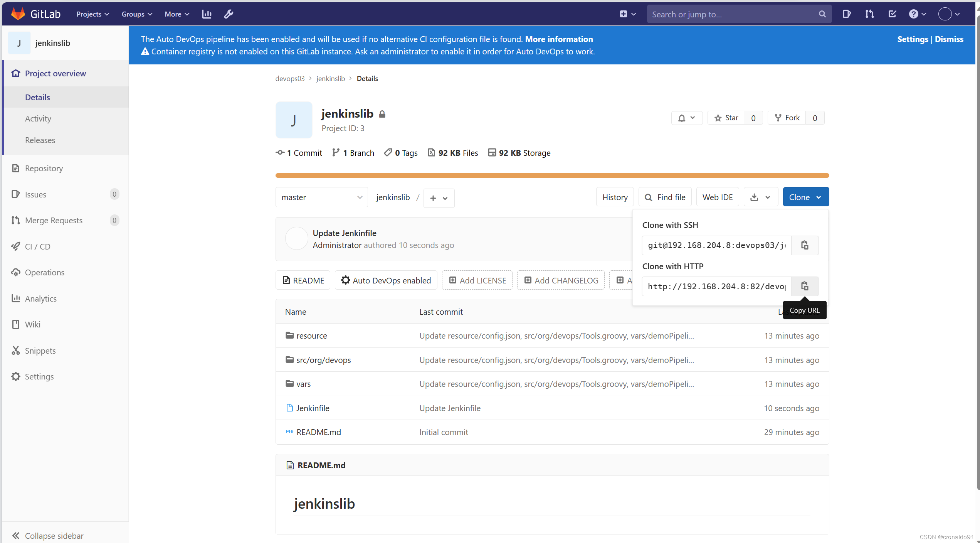Click the SSH clone URL field

(x=717, y=245)
